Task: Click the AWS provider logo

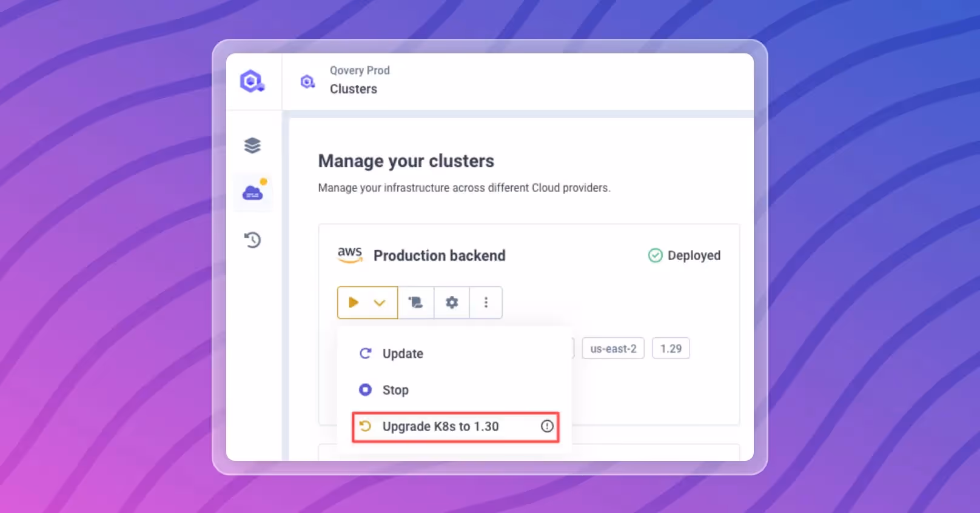Action: (x=350, y=255)
